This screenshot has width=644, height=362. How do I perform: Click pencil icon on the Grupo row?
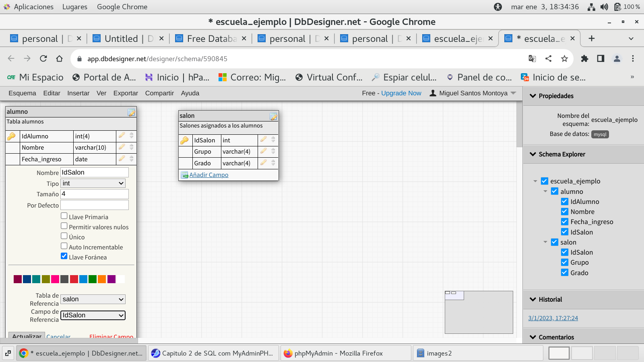pos(263,151)
